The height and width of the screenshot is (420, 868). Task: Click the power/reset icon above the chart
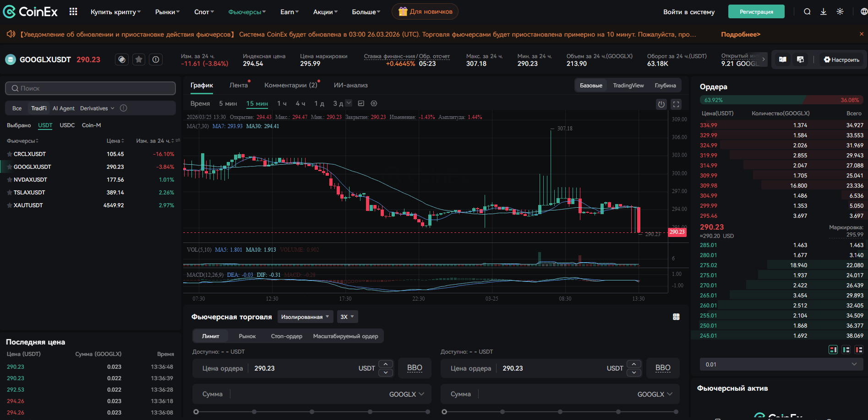point(661,104)
